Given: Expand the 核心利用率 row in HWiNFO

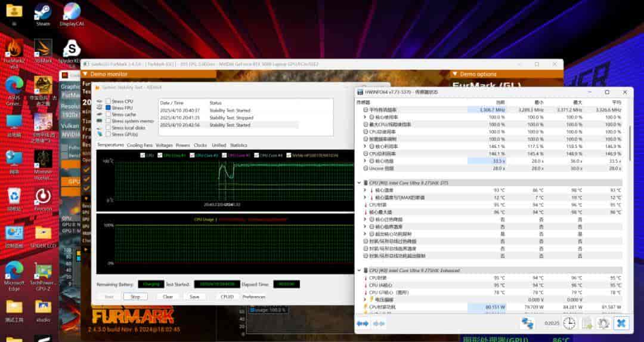Looking at the screenshot, I should point(365,146).
